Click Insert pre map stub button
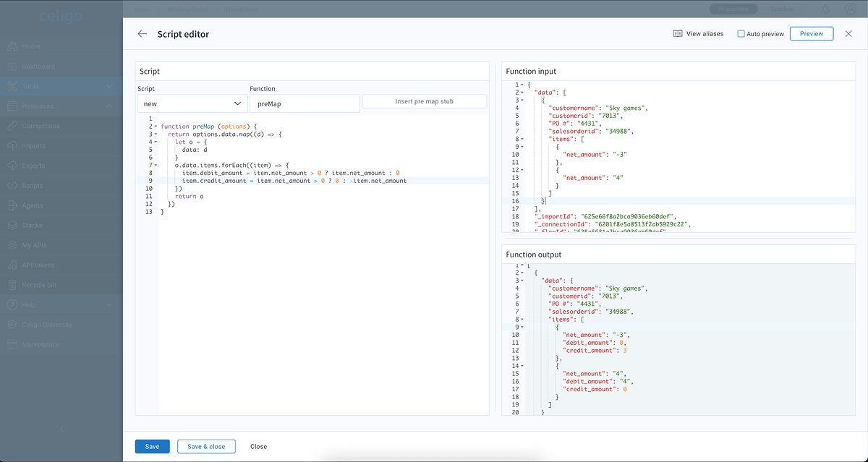Viewport: 868px width, 462px height. click(x=424, y=101)
